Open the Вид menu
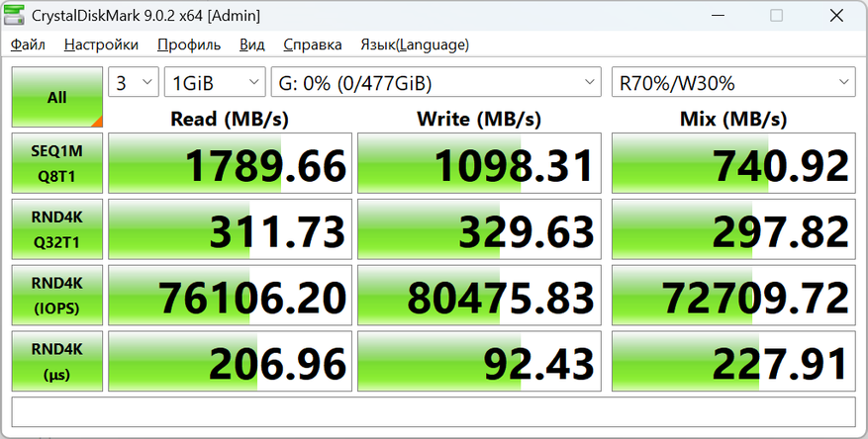Image resolution: width=868 pixels, height=439 pixels. click(251, 44)
